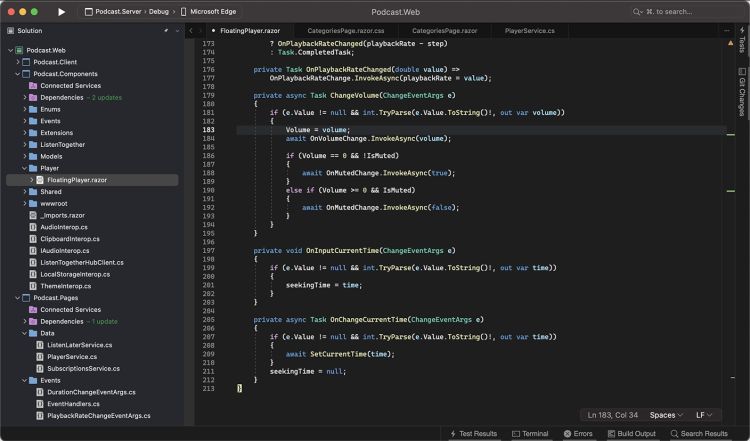The image size is (750, 441).
Task: Collapse the Podcast.Web solution node
Action: click(11, 50)
